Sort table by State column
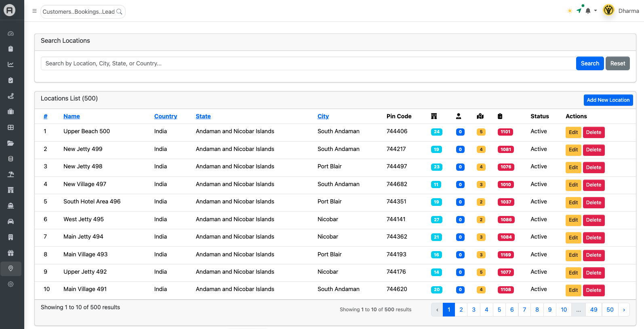Screen dimensions: 644x329 click(x=203, y=116)
